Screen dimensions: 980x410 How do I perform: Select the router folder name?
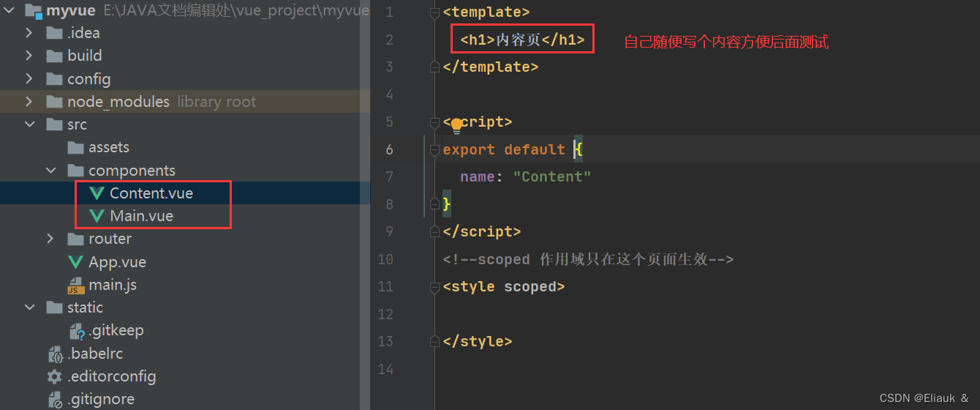(x=110, y=239)
